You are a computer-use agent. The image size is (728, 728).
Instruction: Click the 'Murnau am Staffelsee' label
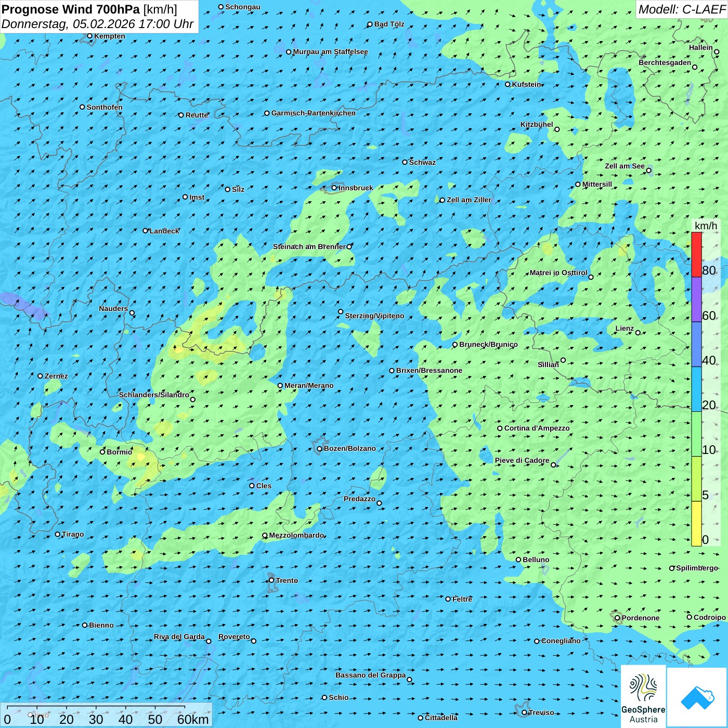(x=331, y=51)
